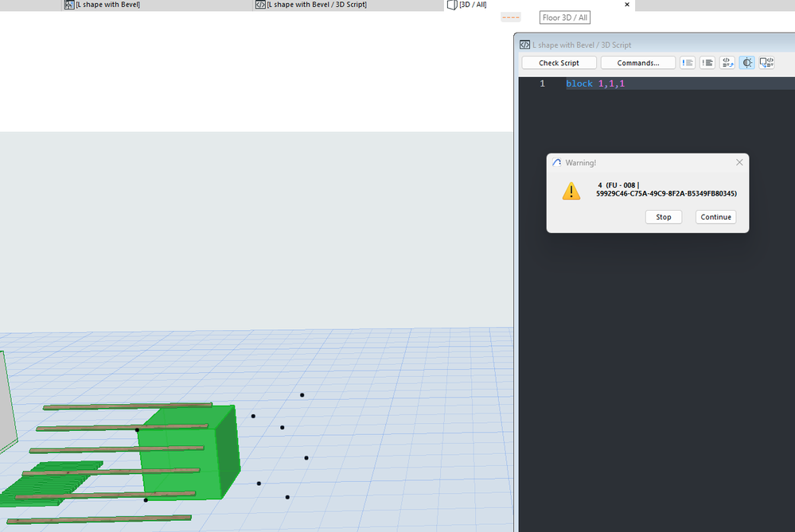Click the 'L shape with Bevel / 3D Script' window title
Screen dimensions: 795x532
click(x=582, y=45)
